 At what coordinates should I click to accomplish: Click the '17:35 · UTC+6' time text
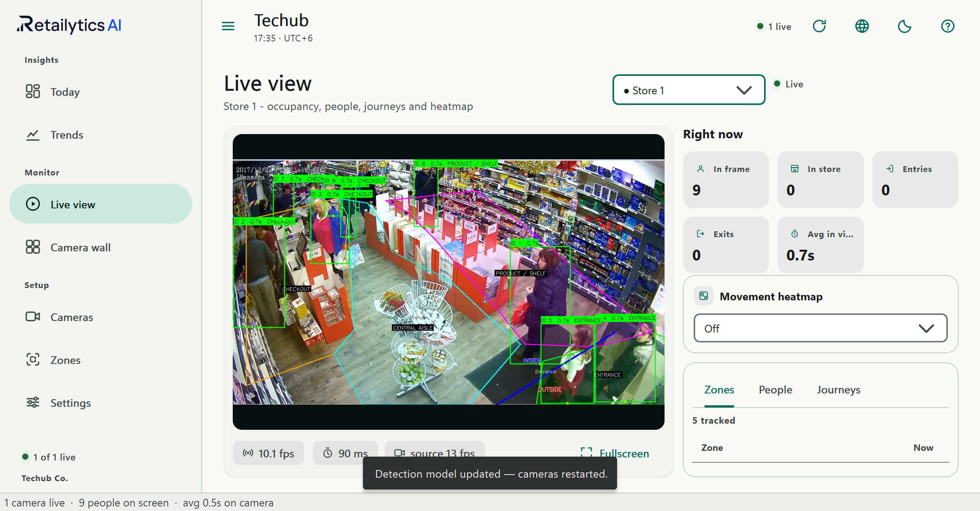point(283,38)
